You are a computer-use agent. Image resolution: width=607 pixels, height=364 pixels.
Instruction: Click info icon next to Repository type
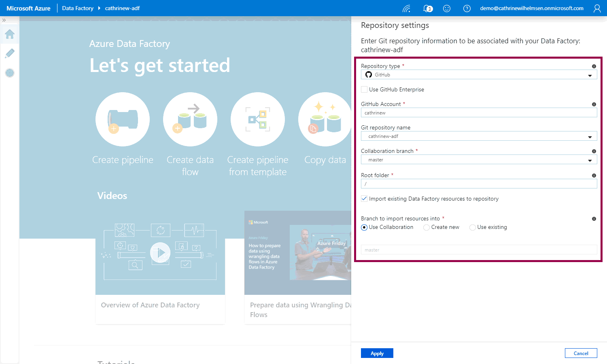click(594, 66)
